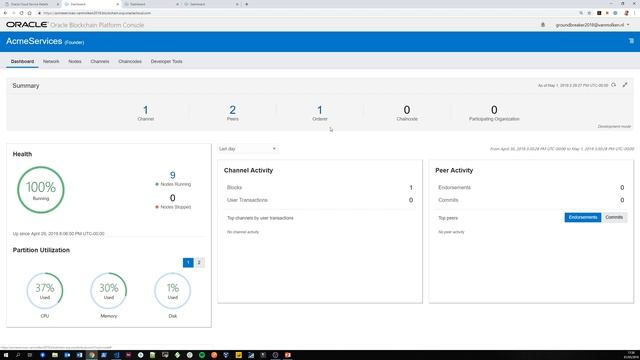Click the Channel count 1 in Summary
Screen dimensions: 640x360
(146, 110)
